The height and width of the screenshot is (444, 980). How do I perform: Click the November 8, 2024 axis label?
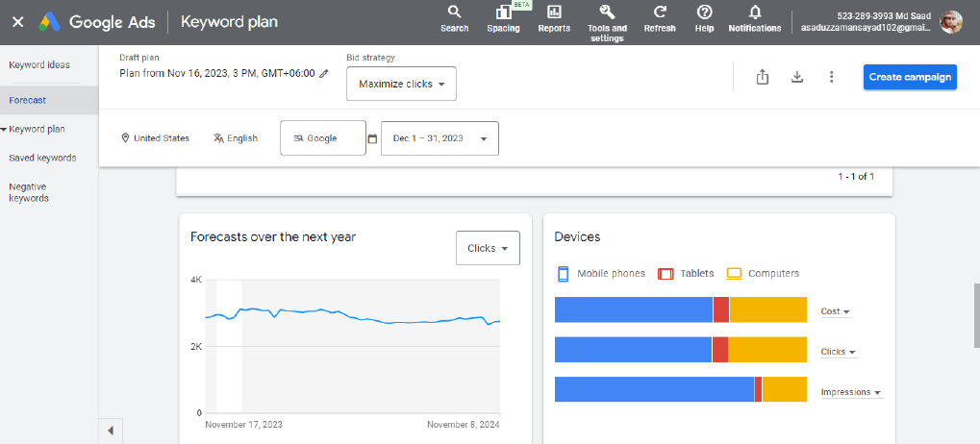(x=464, y=425)
